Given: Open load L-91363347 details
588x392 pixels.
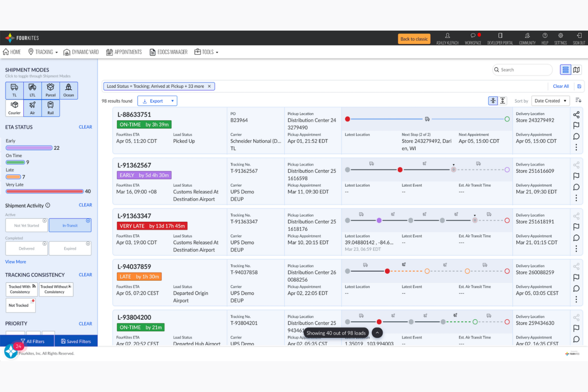Looking at the screenshot, I should click(x=134, y=216).
